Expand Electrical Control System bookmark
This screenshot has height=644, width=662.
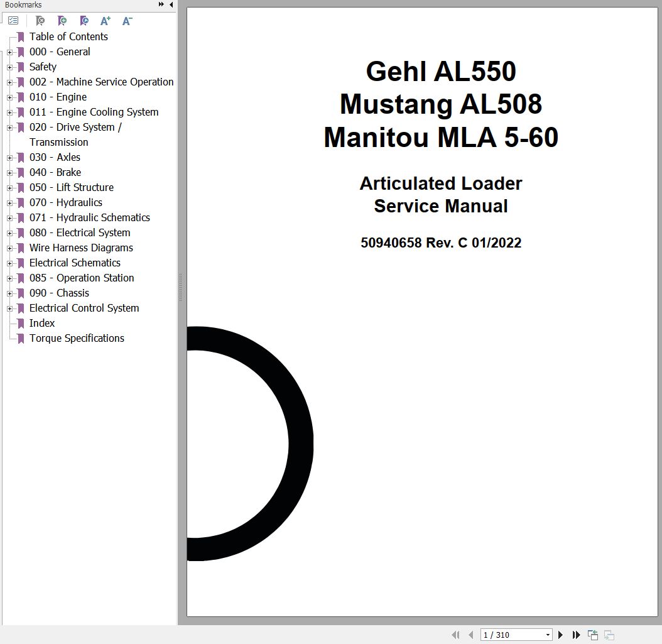[x=9, y=308]
